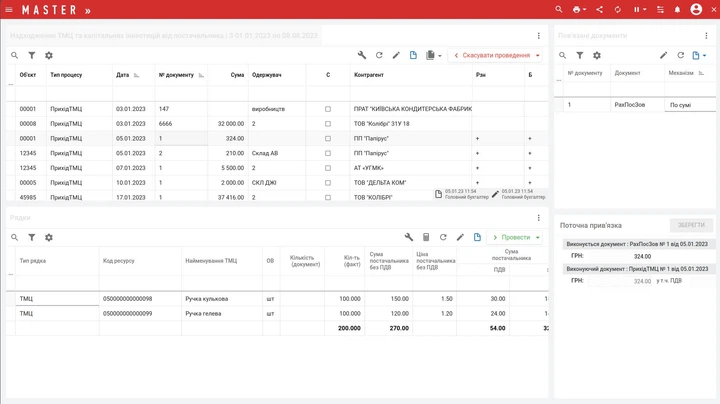The height and width of the screenshot is (404, 720).
Task: Toggle checkbox in row with document 147
Action: pos(328,109)
